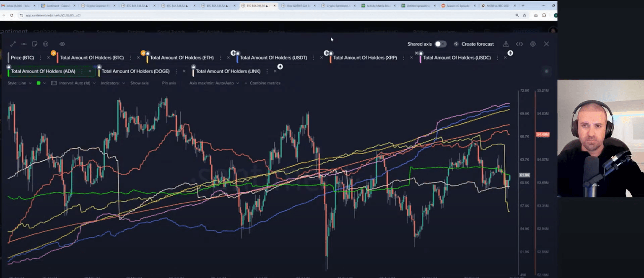Bookmark this page with star icon

524,15
